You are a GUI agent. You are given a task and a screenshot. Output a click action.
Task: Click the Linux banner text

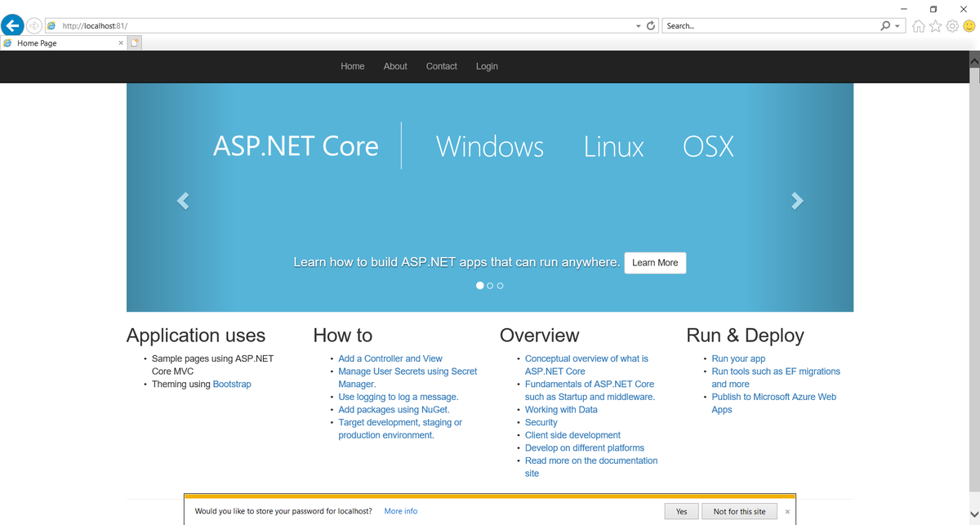pos(614,146)
